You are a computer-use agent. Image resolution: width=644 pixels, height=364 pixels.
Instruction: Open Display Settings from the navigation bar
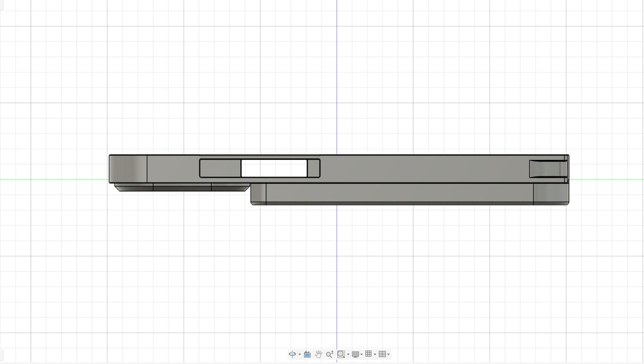355,354
